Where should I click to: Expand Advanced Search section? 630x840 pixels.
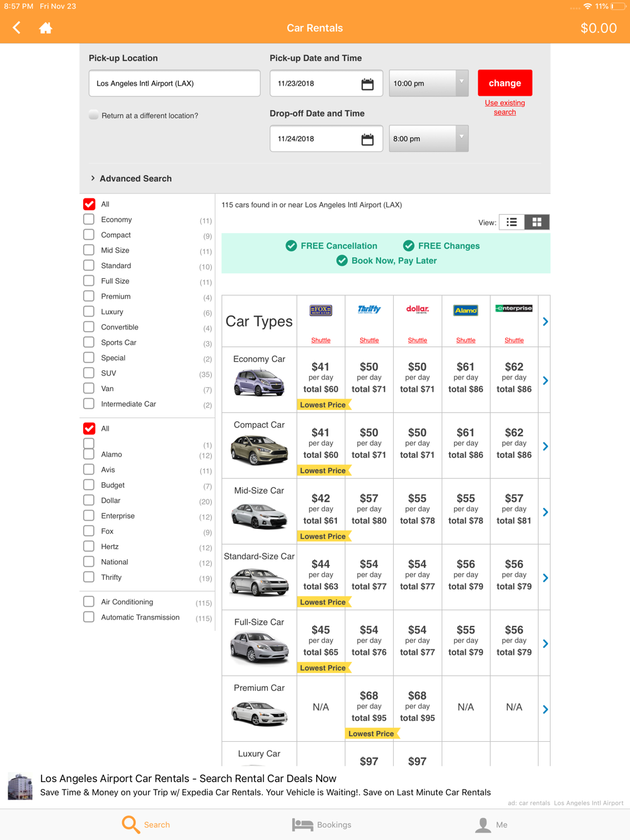pos(132,178)
